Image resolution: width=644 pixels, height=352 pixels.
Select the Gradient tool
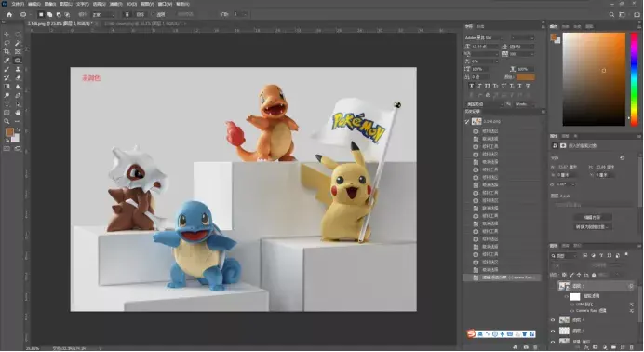[7, 87]
